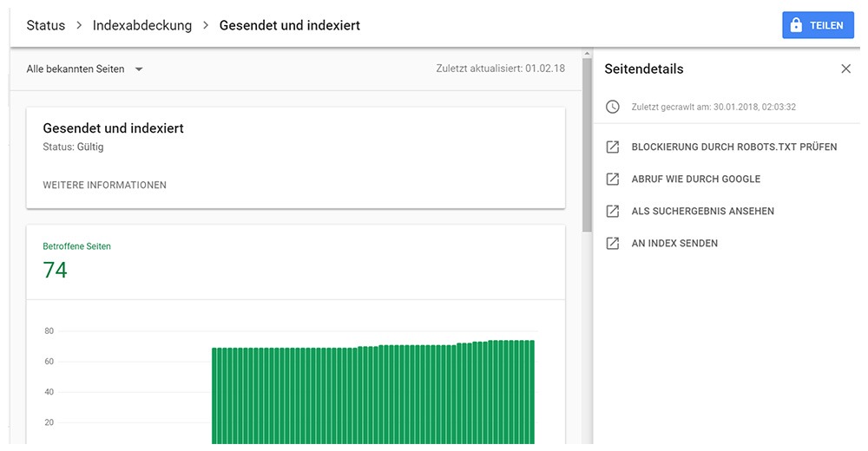
Task: Click the 60 axis label on chart
Action: pyautogui.click(x=49, y=362)
